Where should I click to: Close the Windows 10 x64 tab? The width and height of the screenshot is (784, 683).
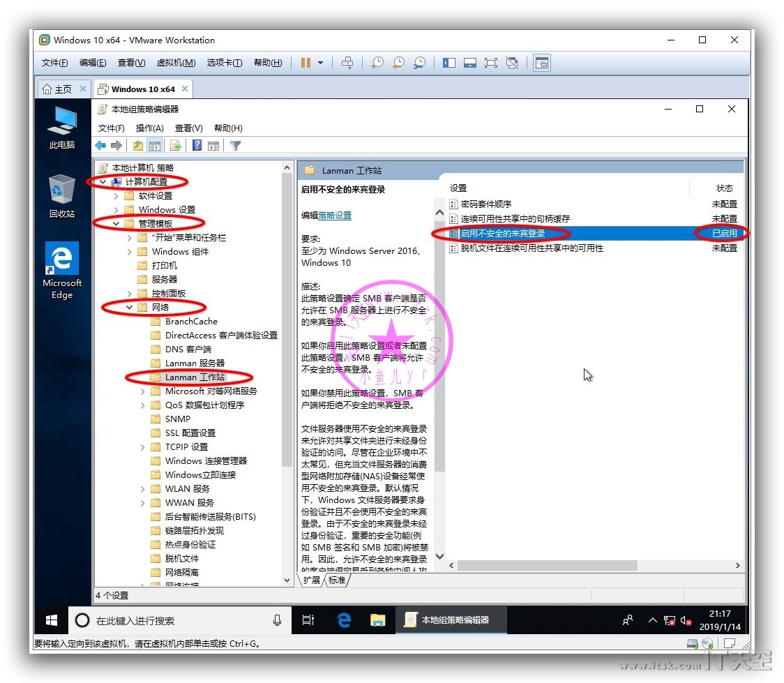(x=185, y=89)
